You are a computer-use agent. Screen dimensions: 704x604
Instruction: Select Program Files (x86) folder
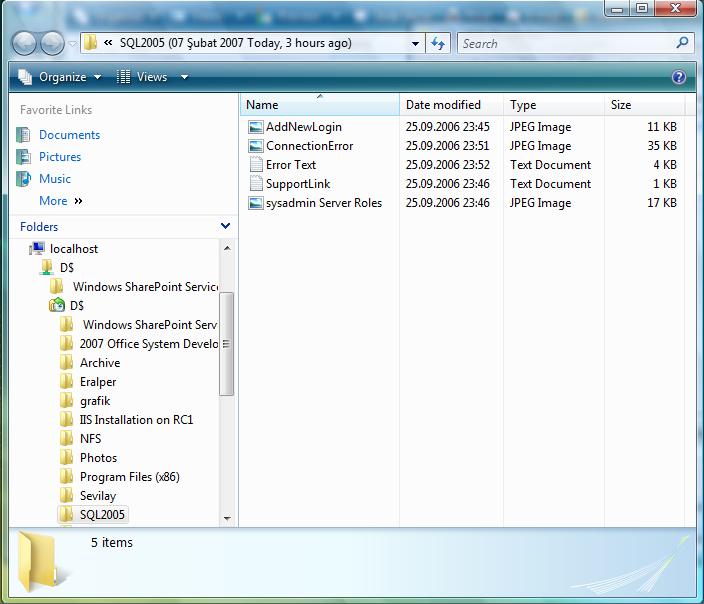point(130,477)
